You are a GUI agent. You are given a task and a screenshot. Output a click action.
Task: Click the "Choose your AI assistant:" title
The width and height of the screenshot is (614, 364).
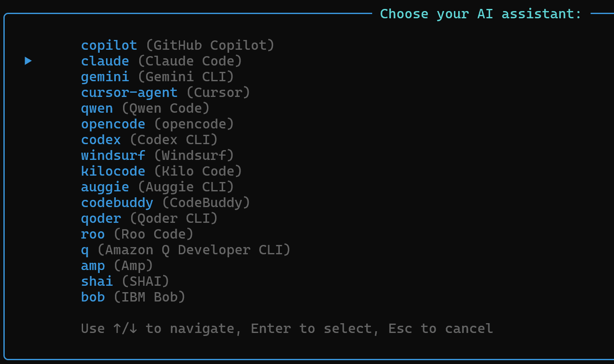(480, 14)
